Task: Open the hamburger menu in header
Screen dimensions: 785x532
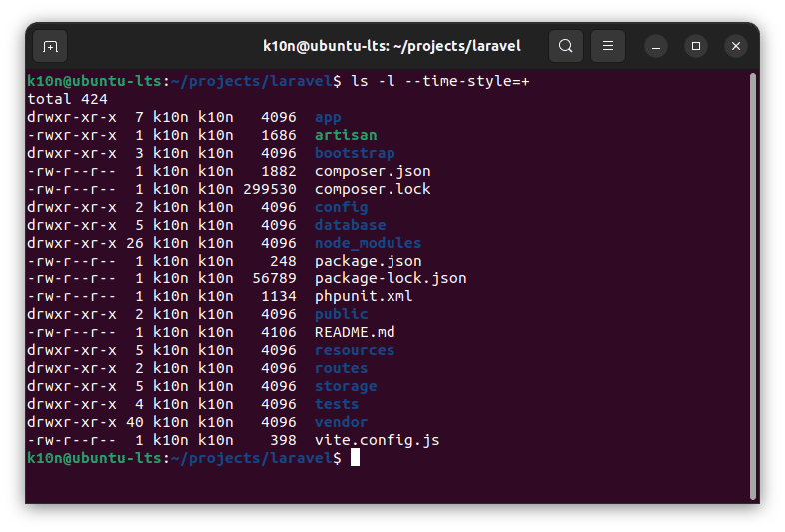Action: click(x=608, y=46)
